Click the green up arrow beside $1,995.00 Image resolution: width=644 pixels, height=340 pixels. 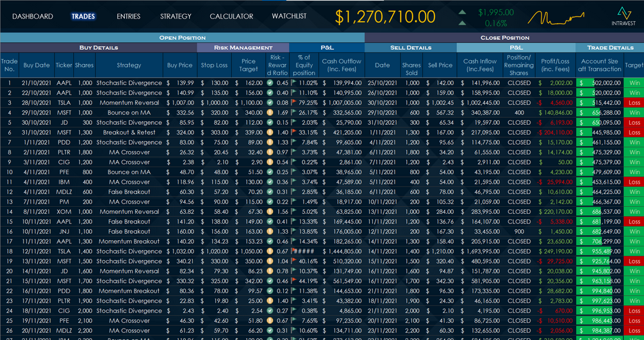462,12
